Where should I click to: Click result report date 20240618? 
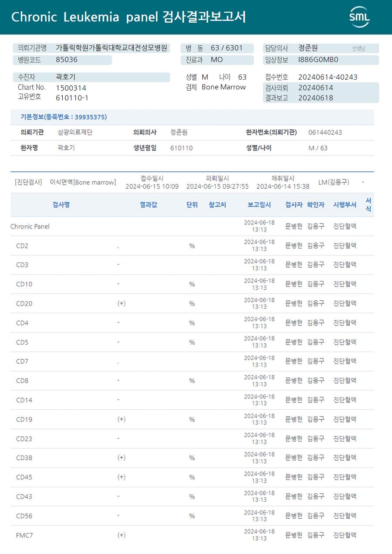315,98
